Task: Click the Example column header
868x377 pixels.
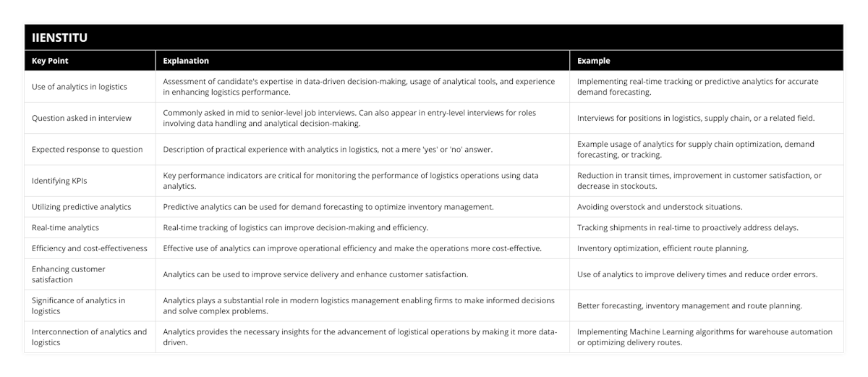Action: coord(593,61)
